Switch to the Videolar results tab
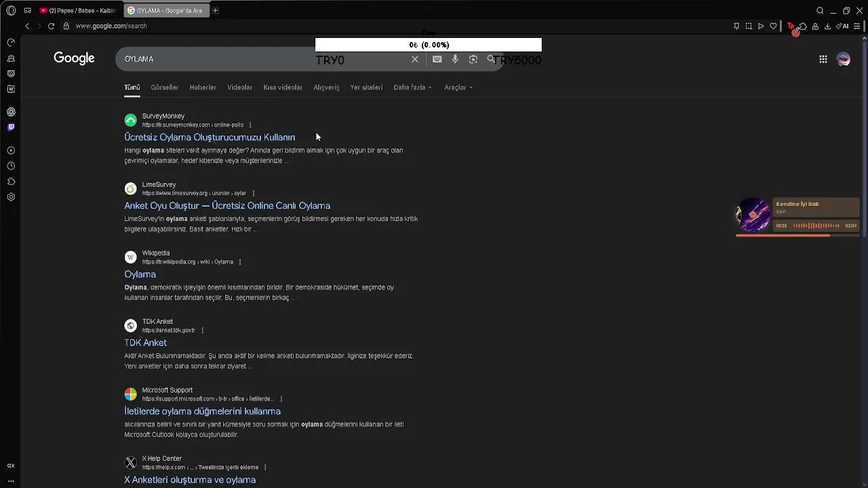Screen dimensions: 868x488 pyautogui.click(x=239, y=87)
